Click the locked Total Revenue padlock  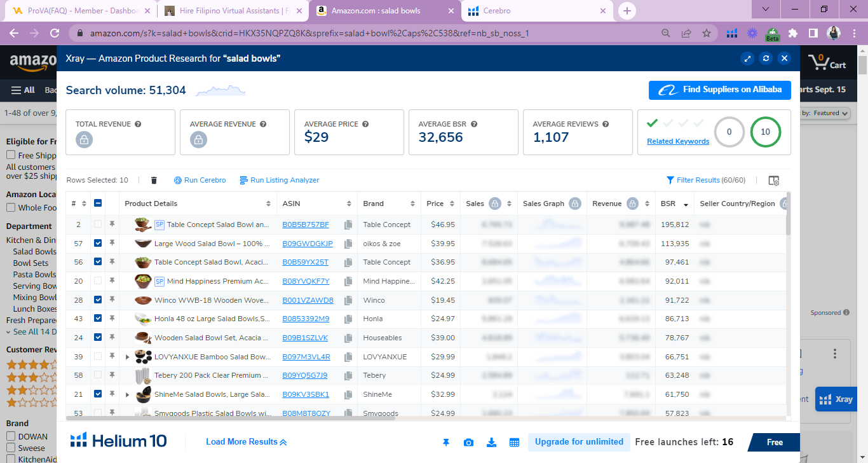(84, 140)
